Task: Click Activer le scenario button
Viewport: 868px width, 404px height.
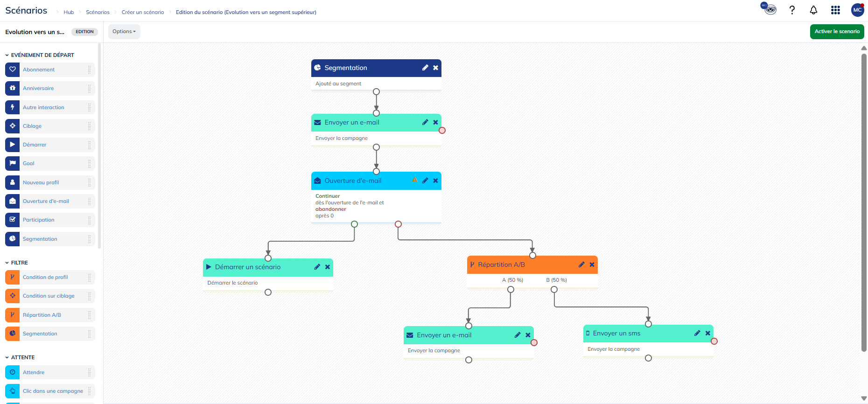Action: (837, 32)
